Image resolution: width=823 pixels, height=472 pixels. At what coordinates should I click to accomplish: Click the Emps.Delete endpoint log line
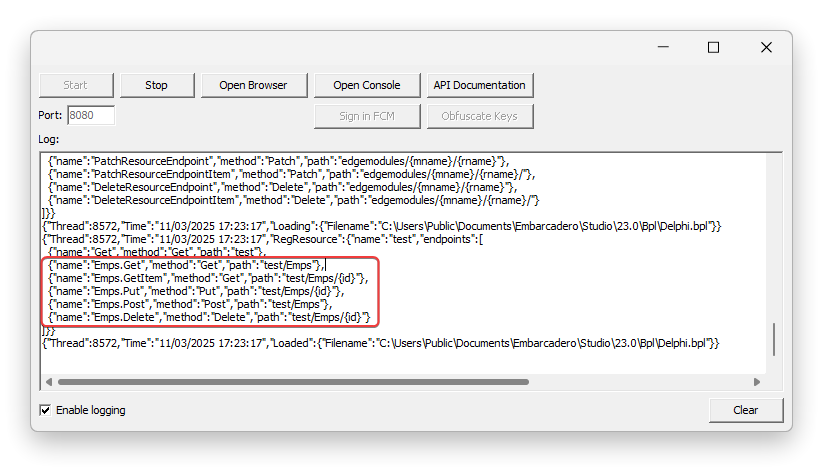[209, 317]
